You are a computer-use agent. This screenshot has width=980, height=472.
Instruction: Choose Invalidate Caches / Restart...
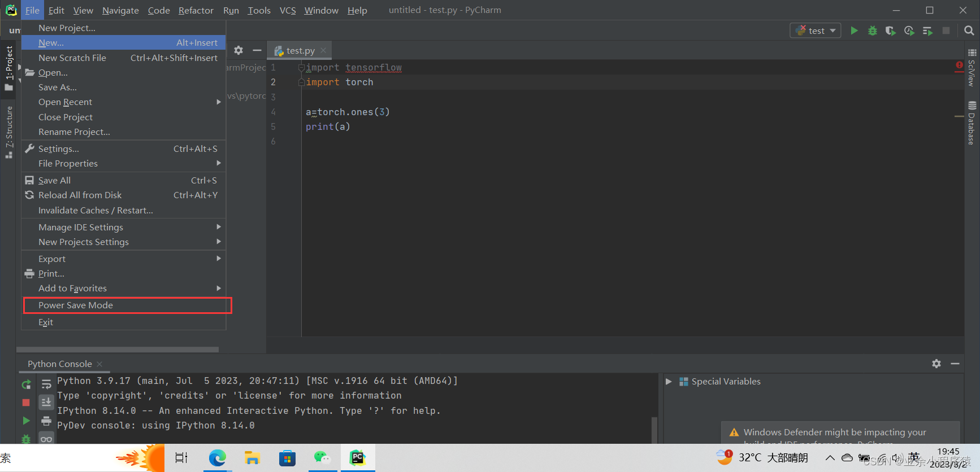point(123,211)
